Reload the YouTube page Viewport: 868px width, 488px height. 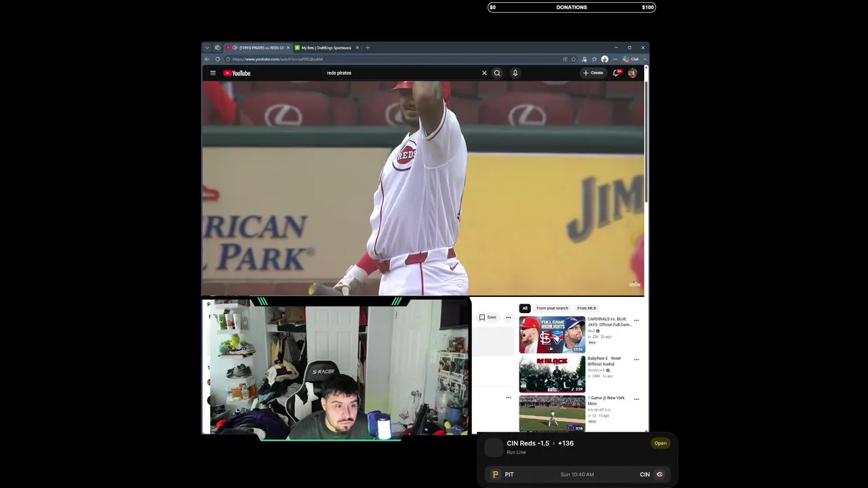[x=218, y=59]
